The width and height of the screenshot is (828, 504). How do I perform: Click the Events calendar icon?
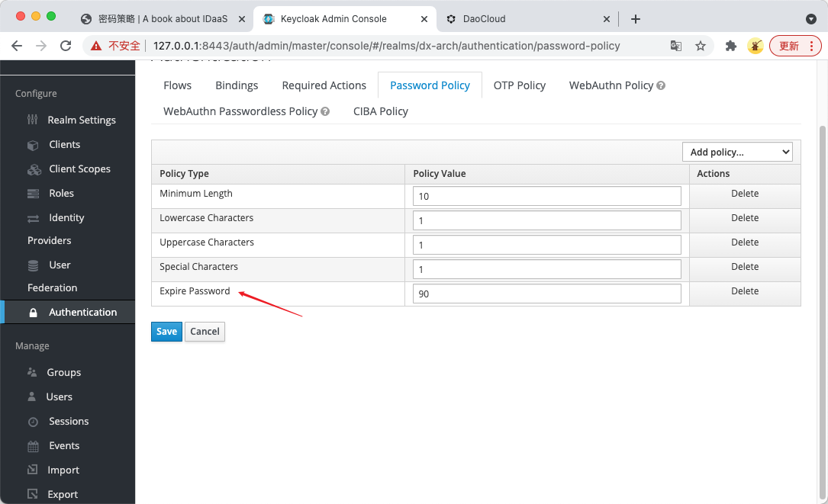point(33,447)
